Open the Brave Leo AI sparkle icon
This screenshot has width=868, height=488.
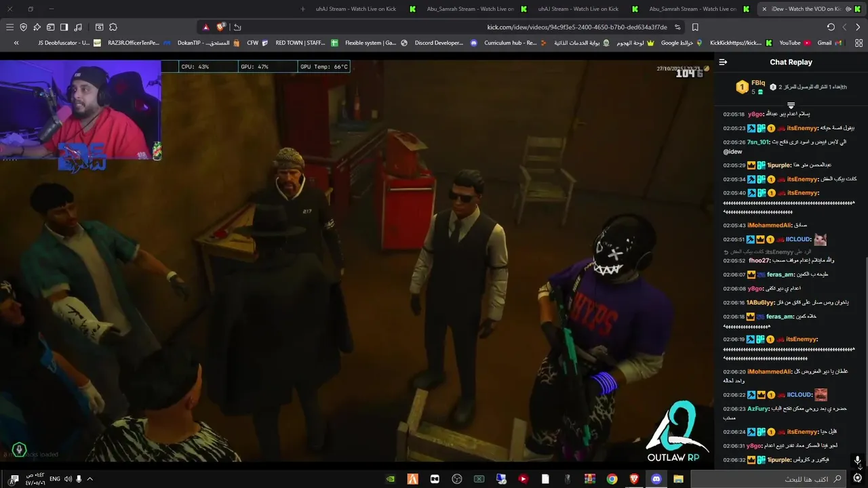pos(37,27)
